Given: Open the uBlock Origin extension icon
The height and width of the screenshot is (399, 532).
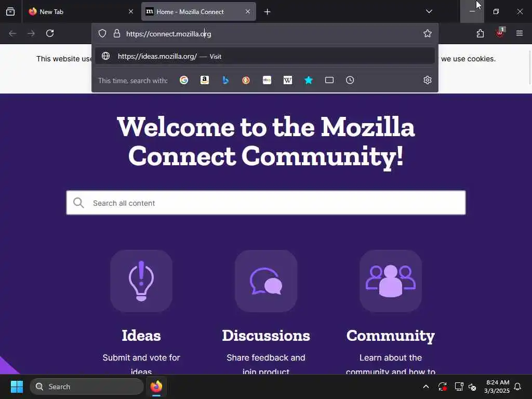Looking at the screenshot, I should pyautogui.click(x=500, y=33).
